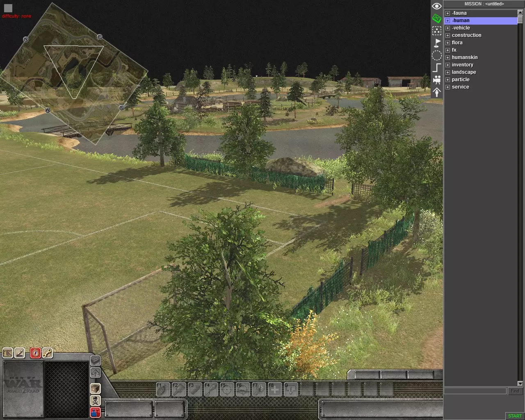Screen dimensions: 525x420
Task: Click the minimap overview
Action: pos(74,74)
